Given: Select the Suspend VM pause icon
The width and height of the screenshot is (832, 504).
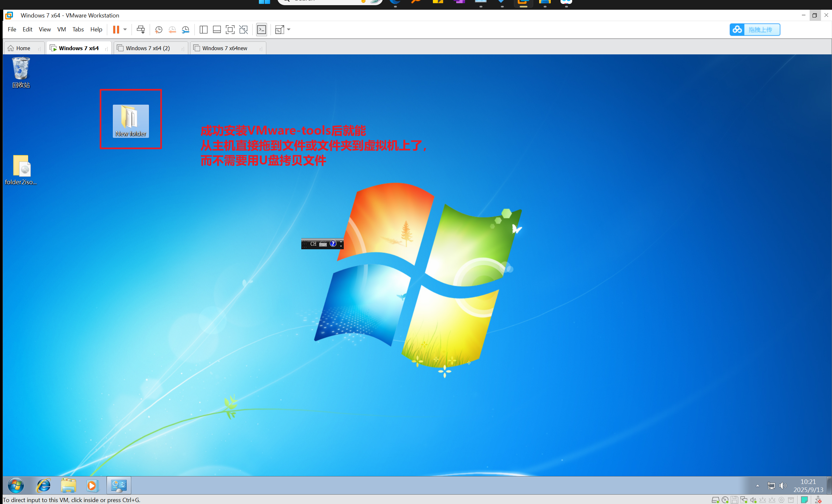Looking at the screenshot, I should point(116,30).
